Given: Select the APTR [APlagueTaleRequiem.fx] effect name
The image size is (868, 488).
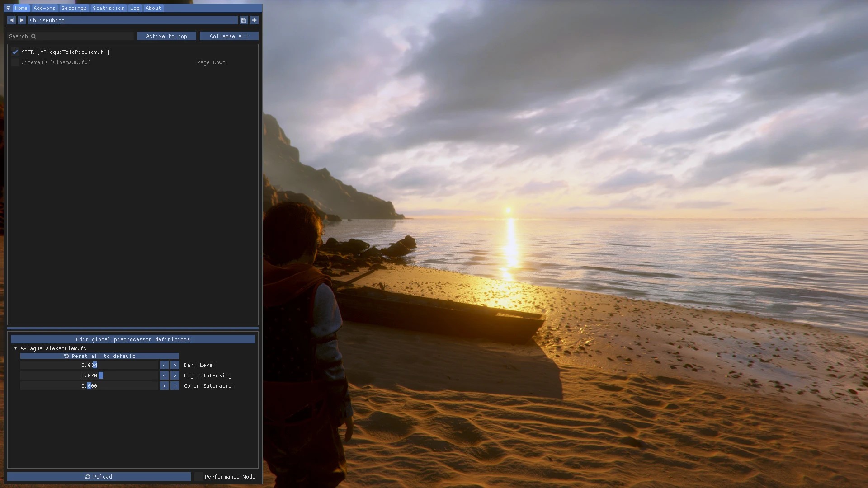Looking at the screenshot, I should [66, 52].
